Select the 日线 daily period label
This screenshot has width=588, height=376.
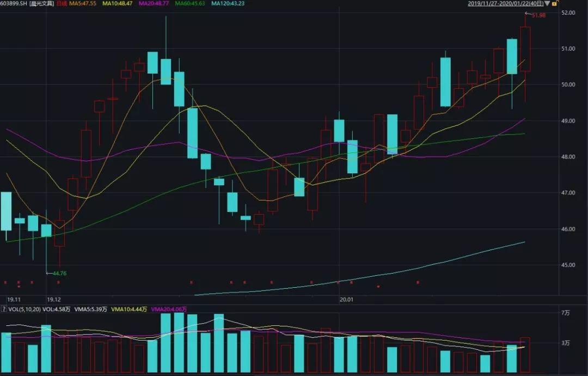click(62, 4)
